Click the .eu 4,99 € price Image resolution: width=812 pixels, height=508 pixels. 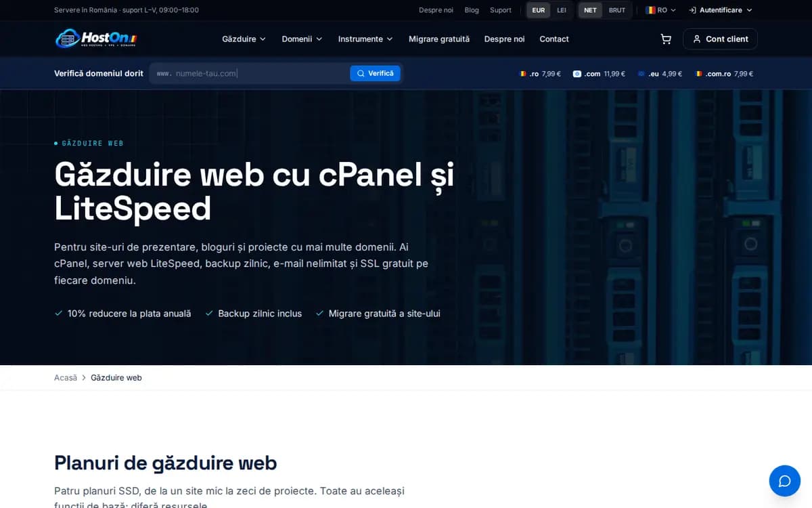[660, 74]
